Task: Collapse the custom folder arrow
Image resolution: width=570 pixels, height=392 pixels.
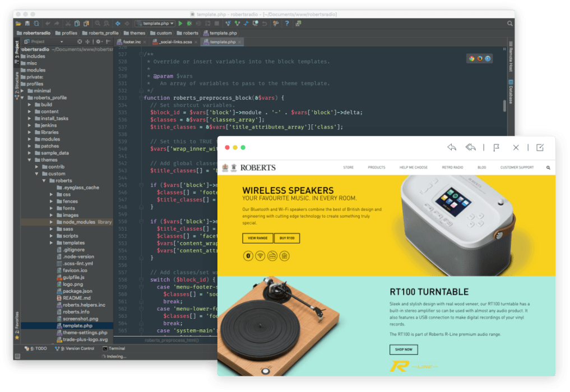Action: click(x=37, y=174)
